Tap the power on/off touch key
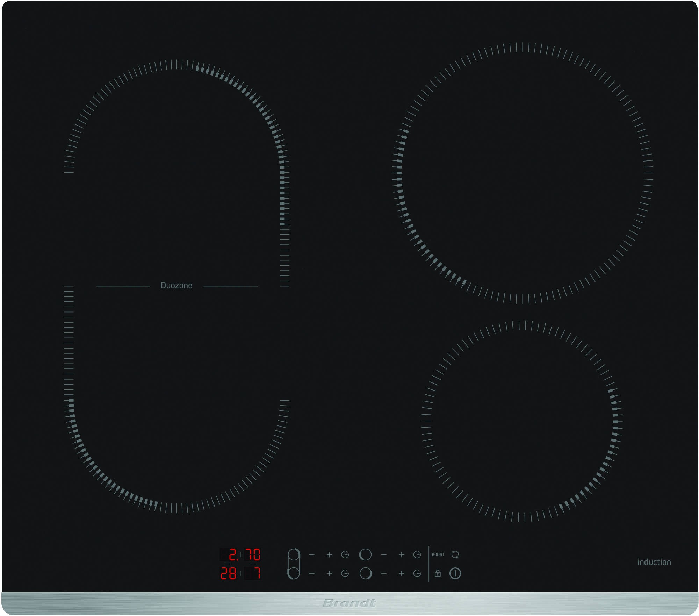Image resolution: width=699 pixels, height=616 pixels. (x=455, y=573)
